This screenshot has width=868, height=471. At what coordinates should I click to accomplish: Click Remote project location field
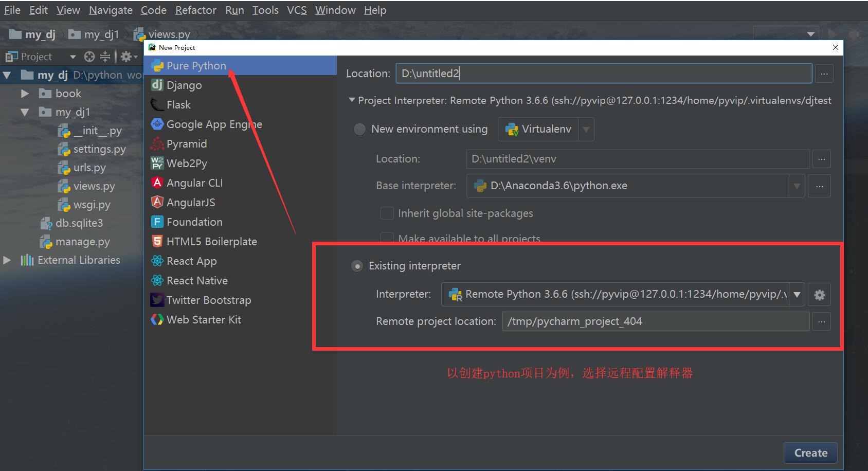[x=656, y=322]
